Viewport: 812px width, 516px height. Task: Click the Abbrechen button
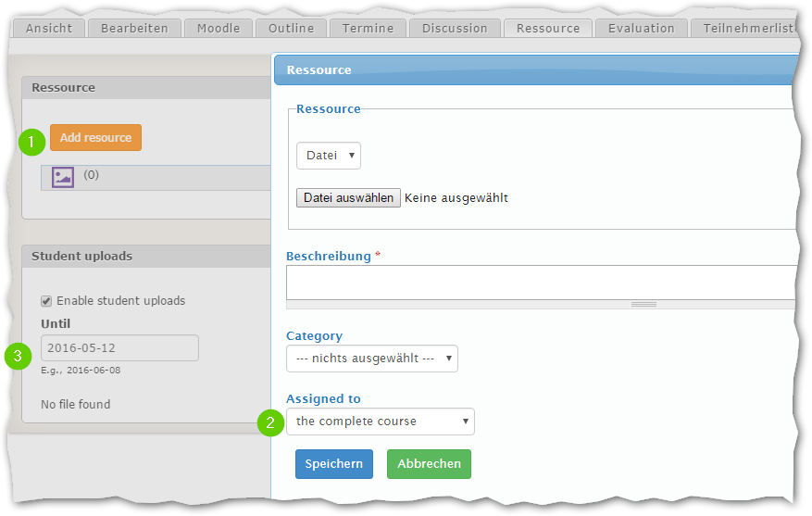coord(429,464)
